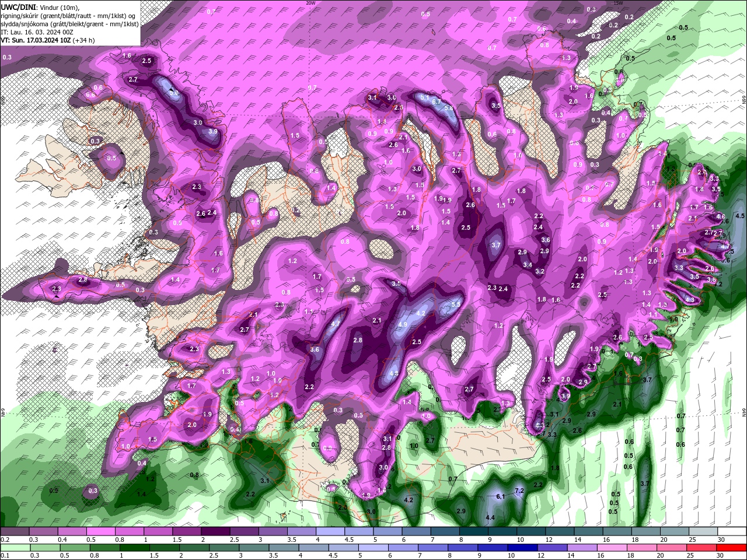Click purple snow swatch between 1 and 1.5
The height and width of the screenshot is (560, 747).
pos(158,531)
